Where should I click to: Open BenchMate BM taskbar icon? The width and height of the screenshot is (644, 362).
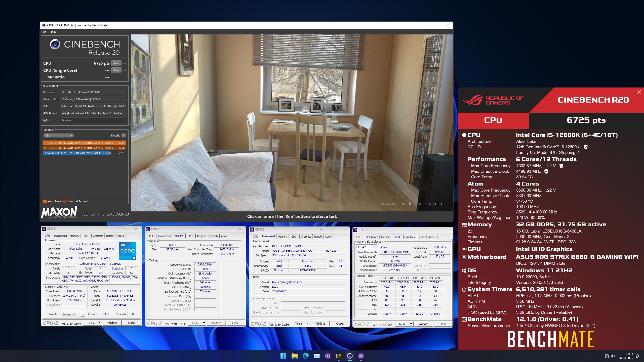tap(339, 356)
